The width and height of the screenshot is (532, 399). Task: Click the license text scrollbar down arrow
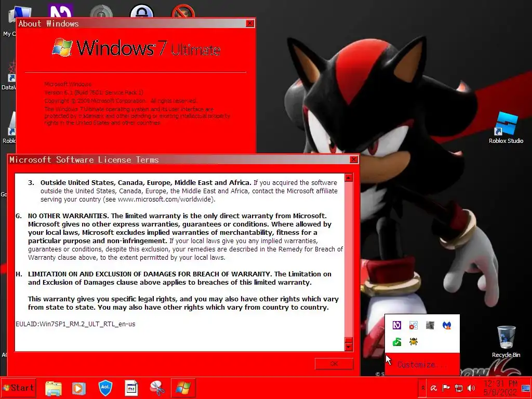pyautogui.click(x=349, y=347)
